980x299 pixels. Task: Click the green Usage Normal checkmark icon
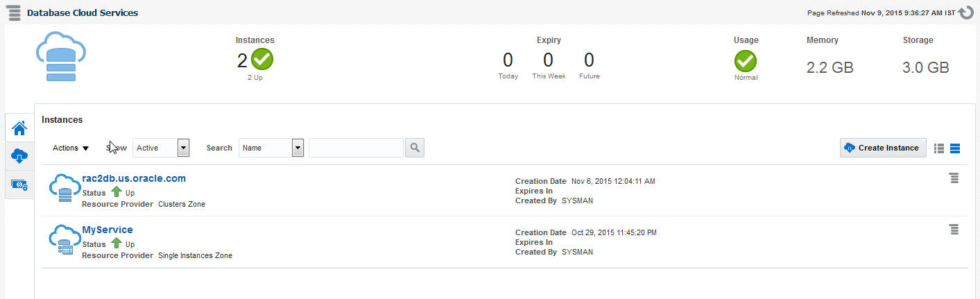(746, 61)
